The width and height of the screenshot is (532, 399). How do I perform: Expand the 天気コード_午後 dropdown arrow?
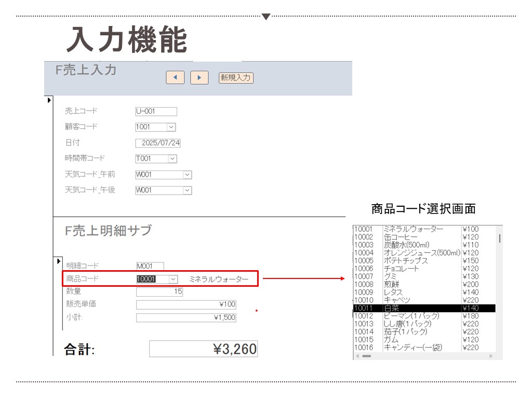(x=187, y=191)
